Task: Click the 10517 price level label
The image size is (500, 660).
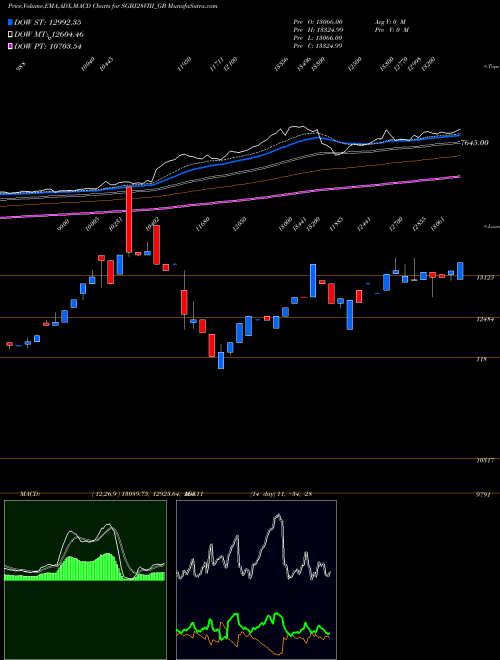Action: pyautogui.click(x=485, y=460)
